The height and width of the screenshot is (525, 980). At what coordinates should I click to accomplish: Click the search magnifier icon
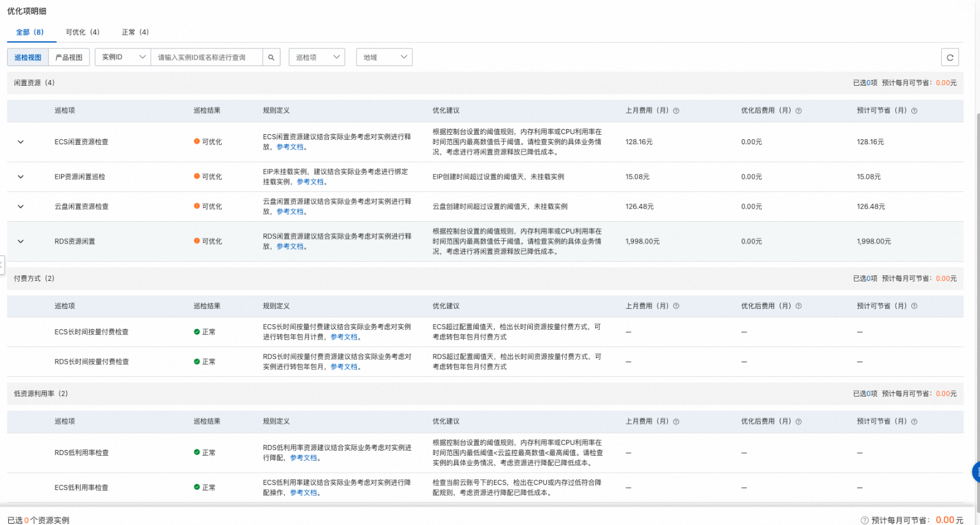pos(271,57)
